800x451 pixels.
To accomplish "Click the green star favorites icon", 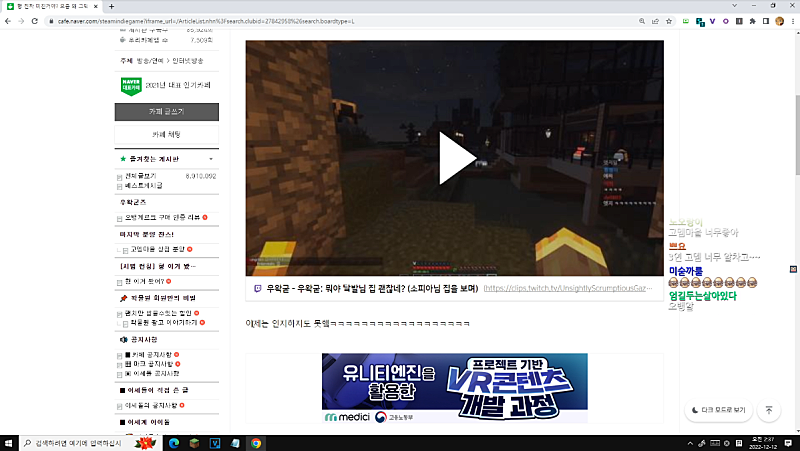I will pos(123,159).
